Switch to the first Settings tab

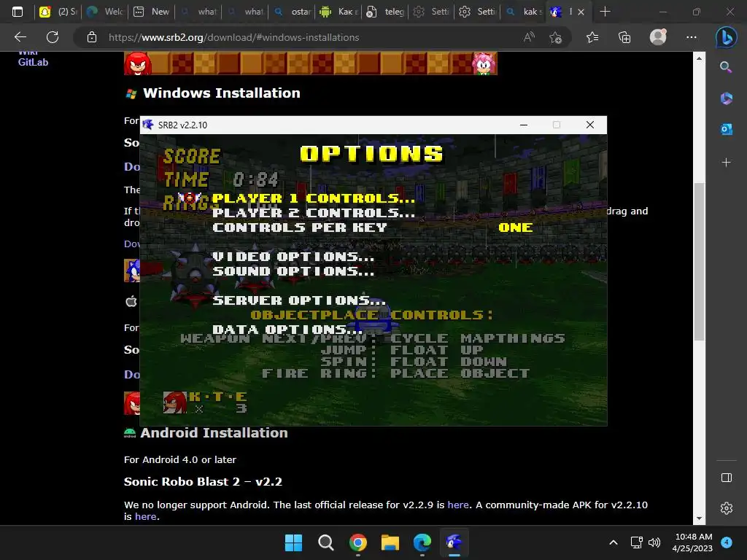tap(432, 12)
